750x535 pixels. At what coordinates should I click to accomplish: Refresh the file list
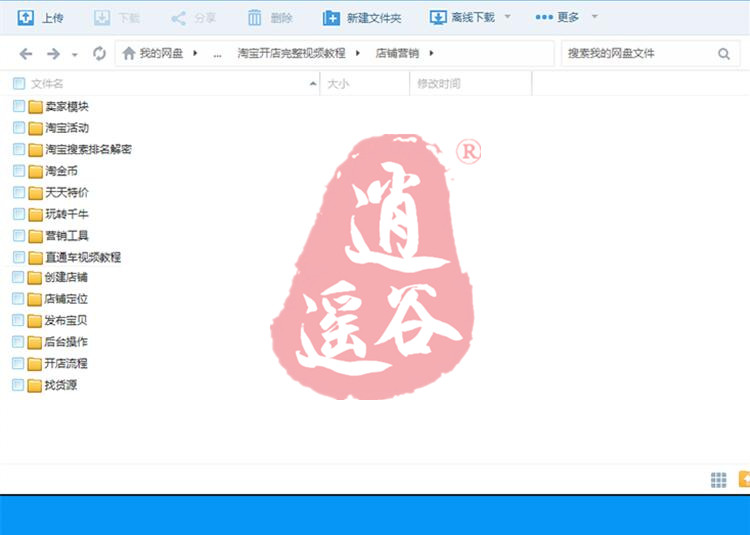coord(99,53)
